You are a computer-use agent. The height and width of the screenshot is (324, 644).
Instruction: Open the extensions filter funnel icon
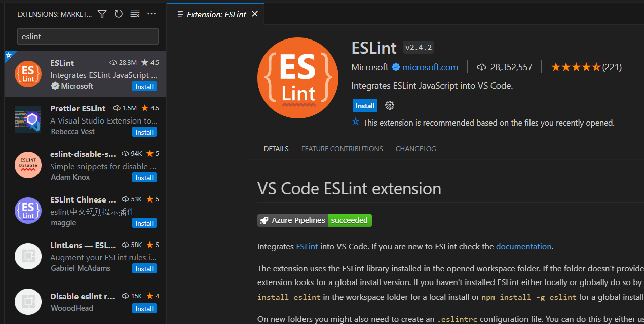click(x=102, y=14)
